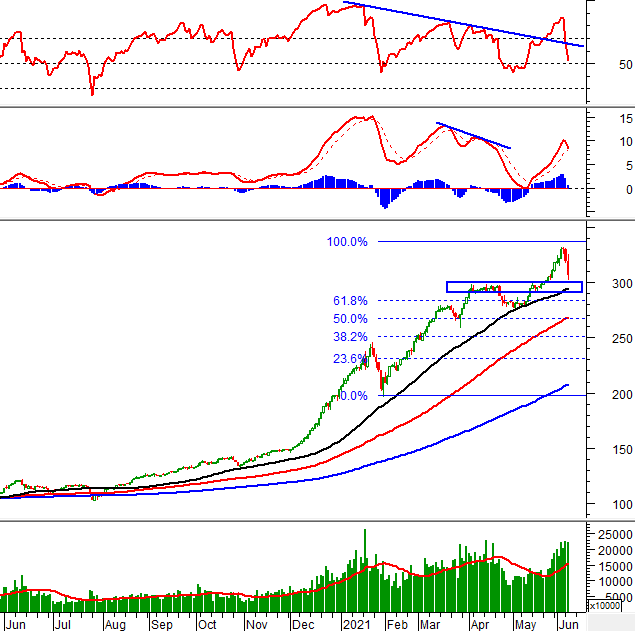Click the x10000 volume scale label
The height and width of the screenshot is (631, 635).
[607, 606]
